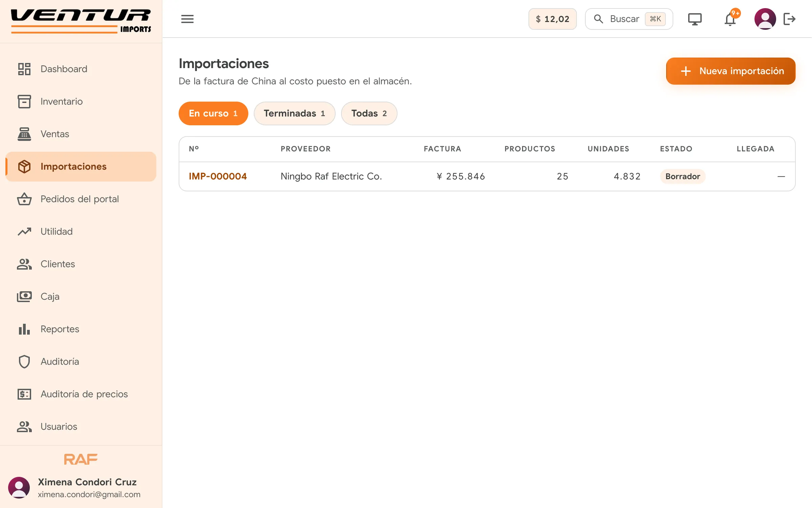Create a Nueva importación
Image resolution: width=812 pixels, height=508 pixels.
[x=731, y=71]
